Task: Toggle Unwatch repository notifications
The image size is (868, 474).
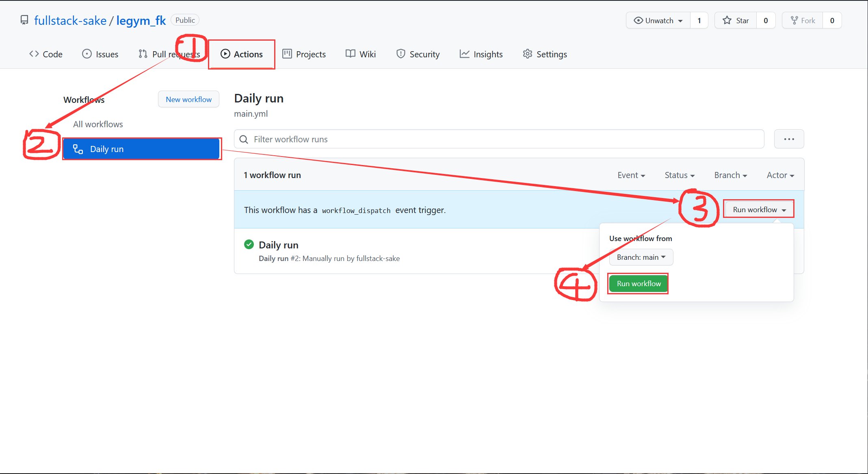Action: tap(658, 20)
